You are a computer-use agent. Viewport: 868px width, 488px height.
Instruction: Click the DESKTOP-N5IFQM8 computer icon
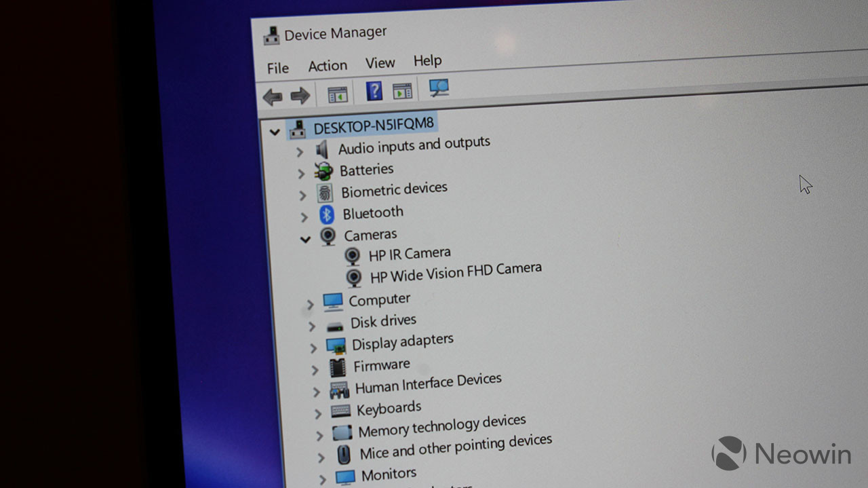(297, 129)
